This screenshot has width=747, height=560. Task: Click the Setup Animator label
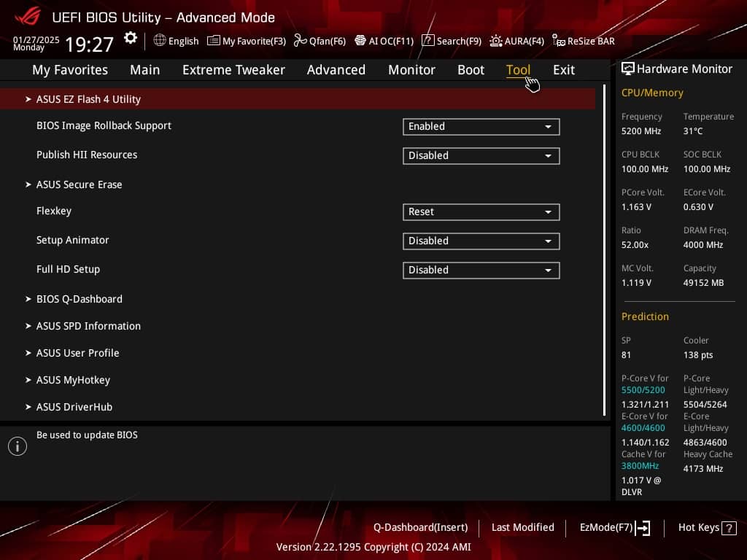72,240
